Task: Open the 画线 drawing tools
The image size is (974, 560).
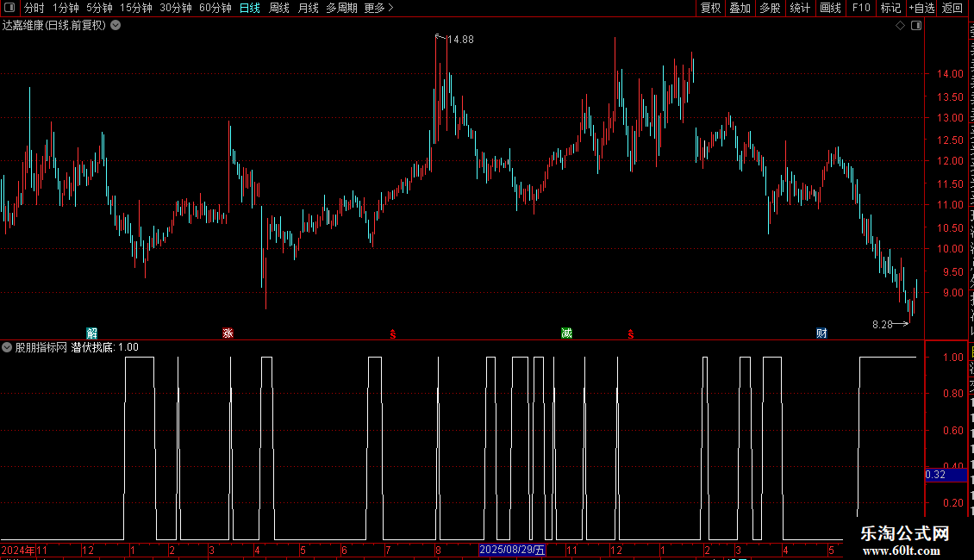Action: point(830,8)
